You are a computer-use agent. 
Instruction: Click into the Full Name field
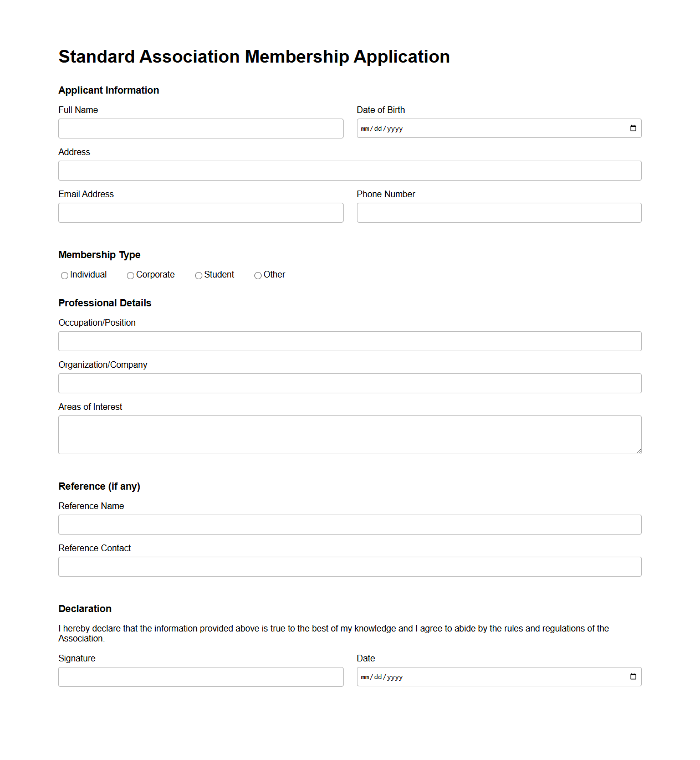[x=201, y=128]
